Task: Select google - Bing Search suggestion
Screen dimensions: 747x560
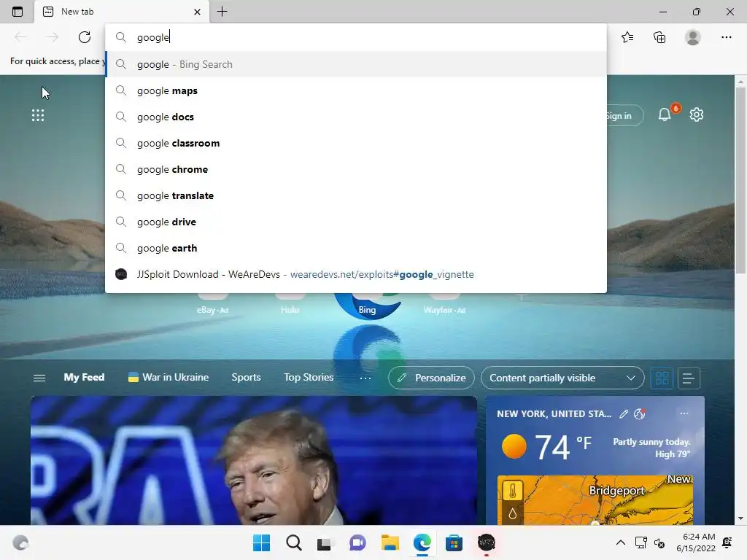Action: pos(356,64)
